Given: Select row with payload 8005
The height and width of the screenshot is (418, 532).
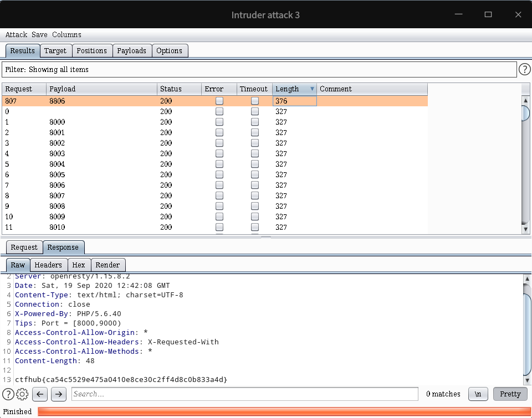Looking at the screenshot, I should click(215, 174).
